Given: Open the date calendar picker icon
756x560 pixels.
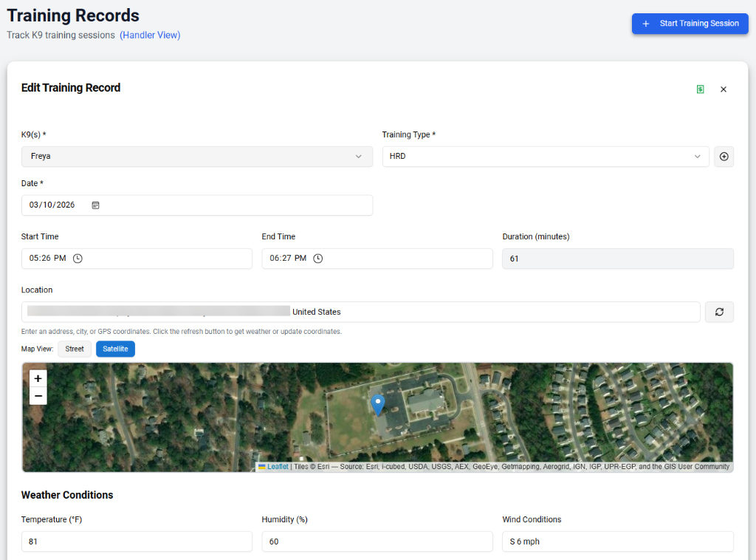Looking at the screenshot, I should coord(95,205).
